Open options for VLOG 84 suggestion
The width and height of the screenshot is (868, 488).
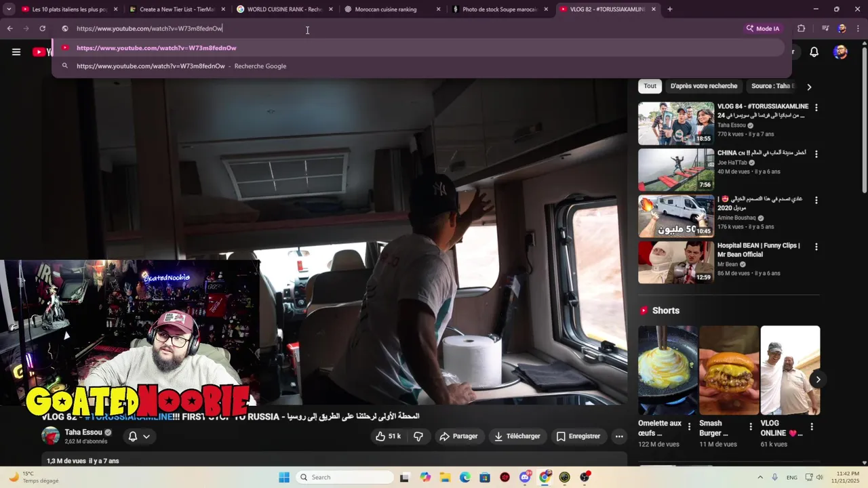coord(816,108)
